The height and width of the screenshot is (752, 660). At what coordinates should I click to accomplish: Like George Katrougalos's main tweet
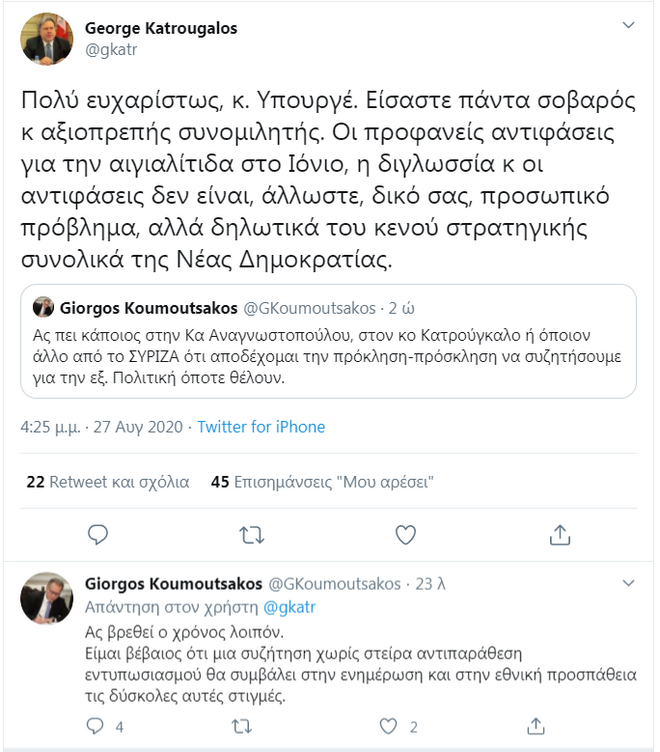pyautogui.click(x=405, y=534)
